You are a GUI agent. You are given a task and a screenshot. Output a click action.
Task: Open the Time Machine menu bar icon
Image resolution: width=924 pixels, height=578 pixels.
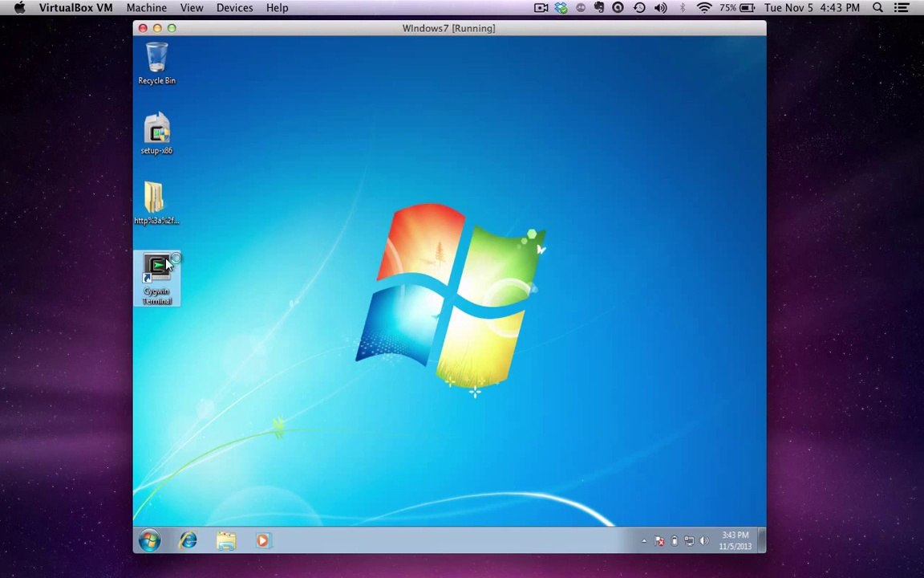[x=639, y=8]
